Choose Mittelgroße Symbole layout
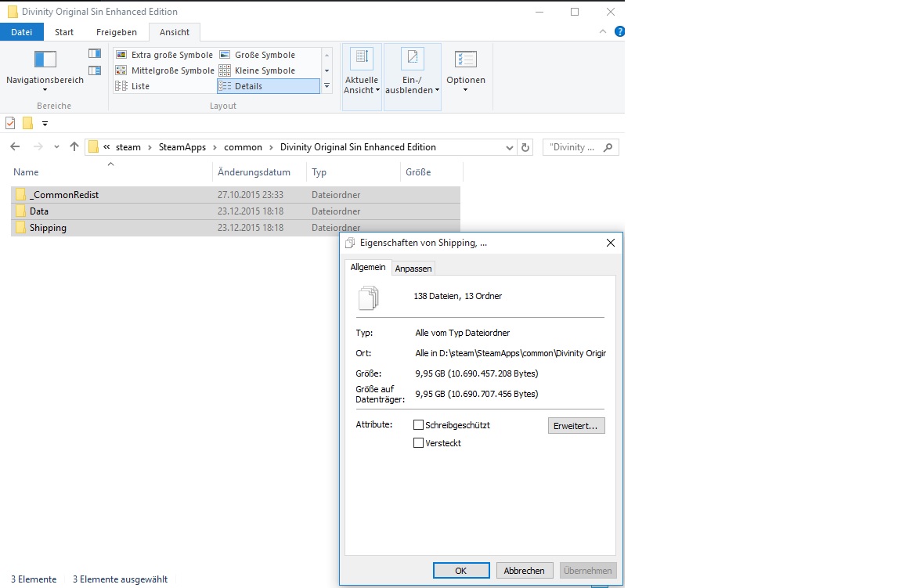The image size is (902, 588). (x=164, y=70)
